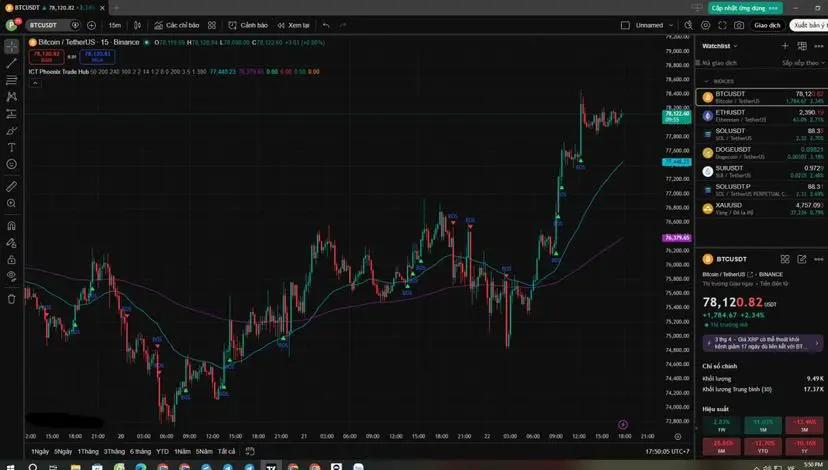Create alert with Cảnh báo
Screen dimensions: 828x470
pyautogui.click(x=248, y=25)
